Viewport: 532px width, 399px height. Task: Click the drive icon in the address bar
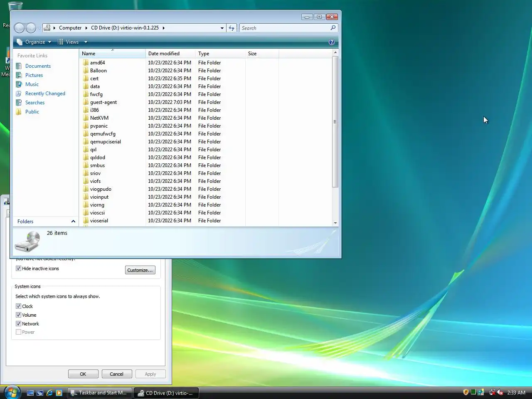click(47, 28)
